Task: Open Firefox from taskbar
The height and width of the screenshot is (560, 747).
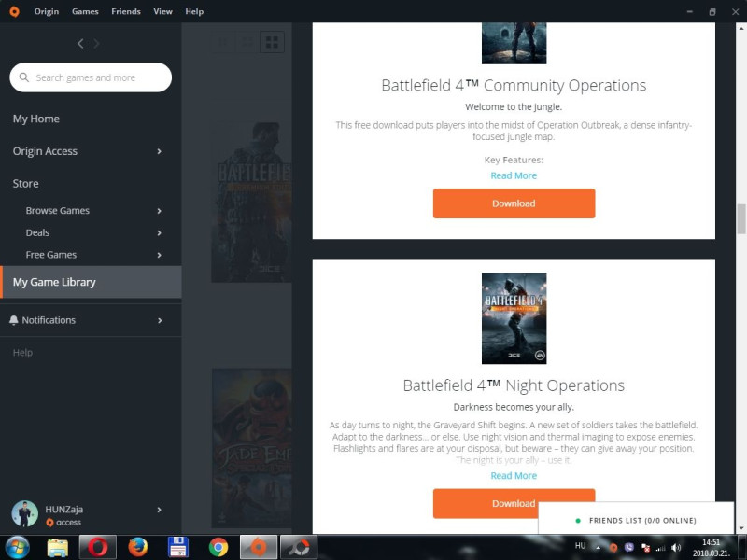Action: point(138,548)
